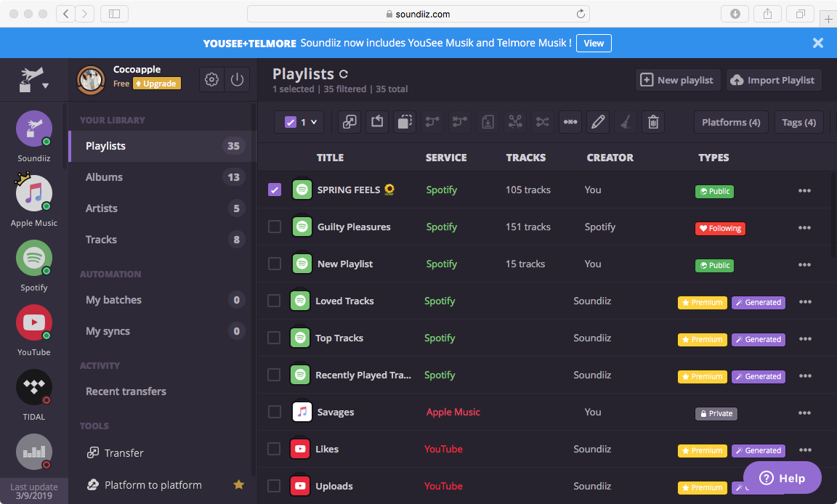Check the Guilty Pleasures checkbox
Viewport: 837px width, 504px height.
[x=275, y=227]
